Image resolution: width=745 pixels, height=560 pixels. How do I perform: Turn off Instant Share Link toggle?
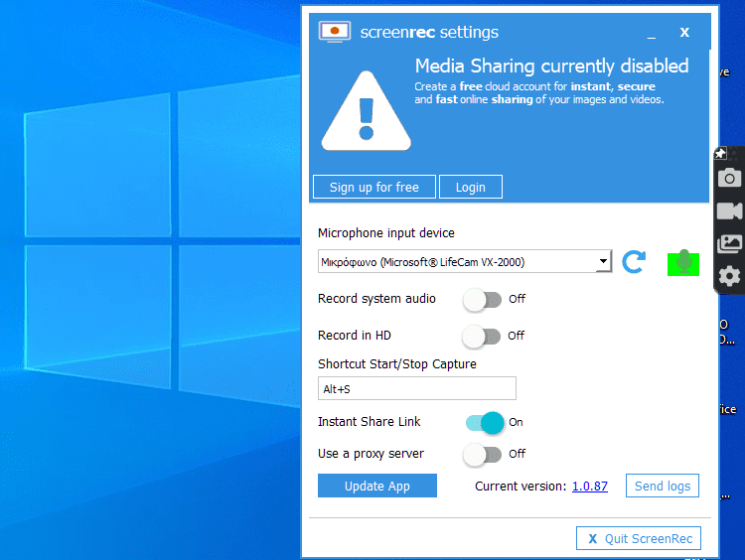[485, 423]
